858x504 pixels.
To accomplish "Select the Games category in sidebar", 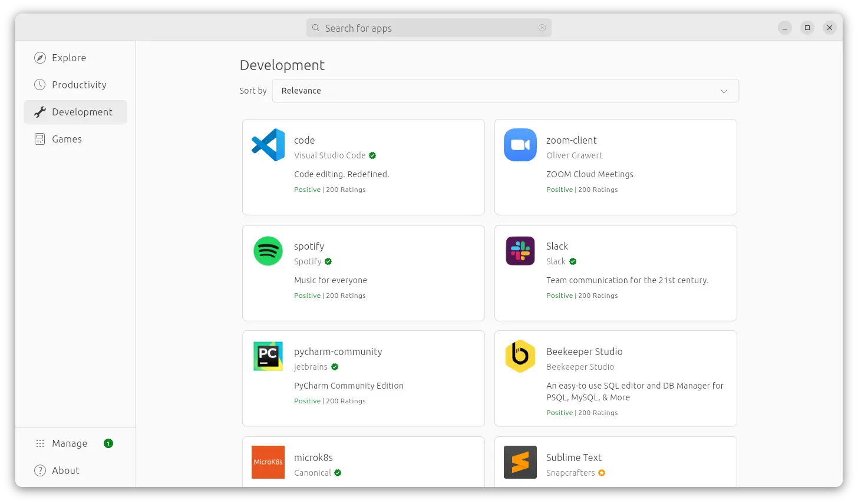I will pyautogui.click(x=67, y=139).
